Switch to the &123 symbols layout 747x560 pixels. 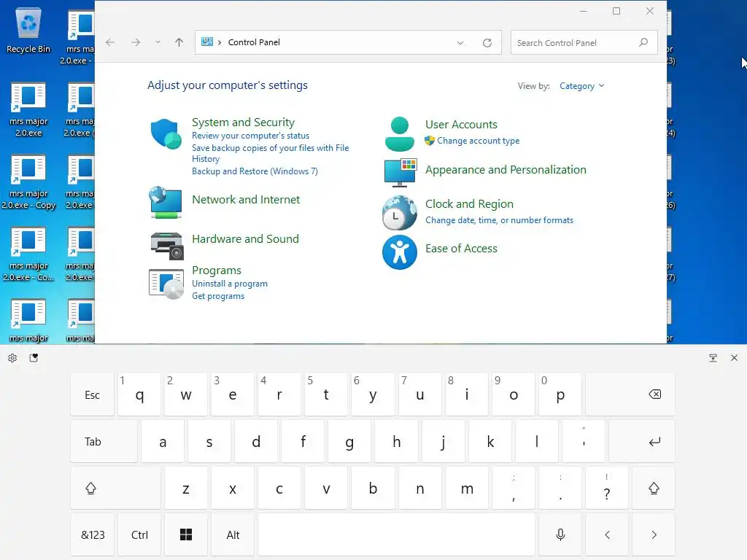93,534
